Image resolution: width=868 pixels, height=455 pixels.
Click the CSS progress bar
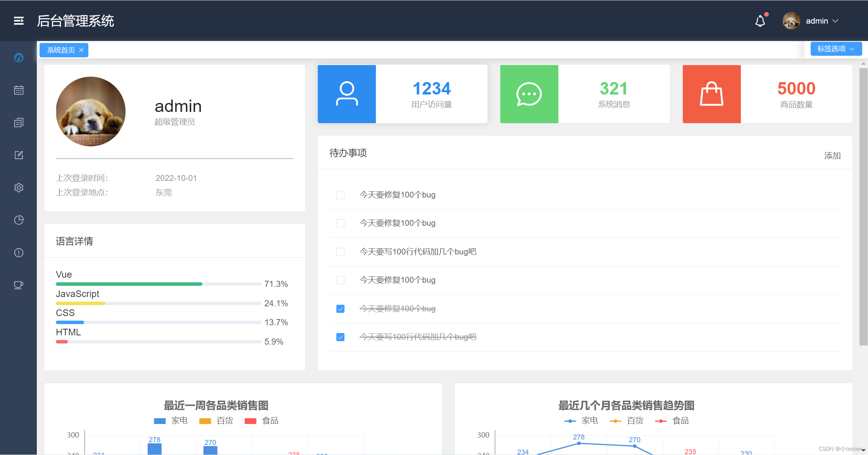tap(158, 322)
